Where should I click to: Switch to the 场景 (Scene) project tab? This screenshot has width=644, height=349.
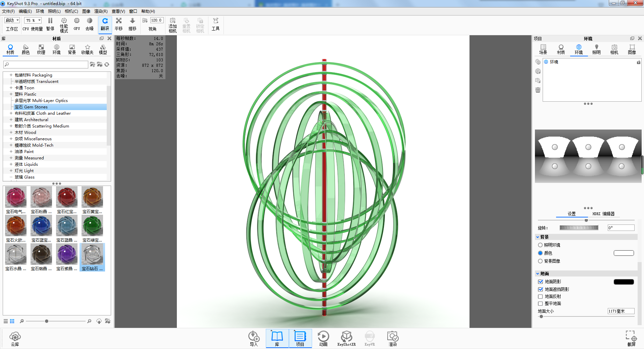(x=543, y=49)
